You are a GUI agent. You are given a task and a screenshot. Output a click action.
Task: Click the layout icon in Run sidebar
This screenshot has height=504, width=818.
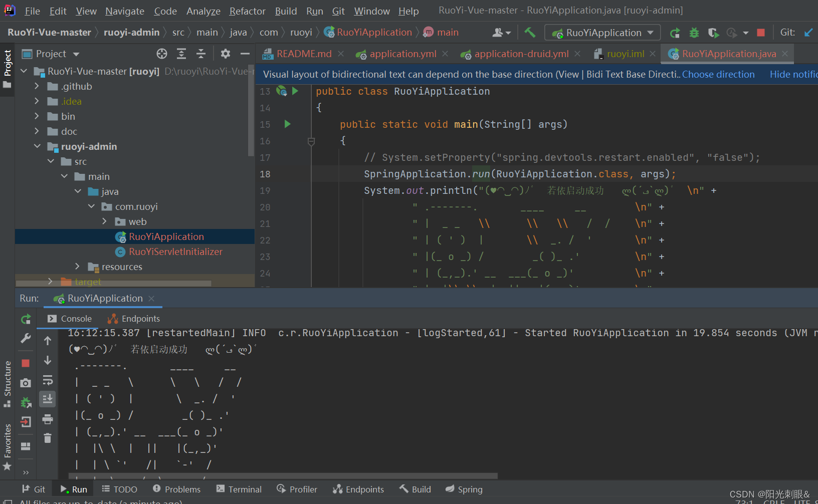(26, 446)
